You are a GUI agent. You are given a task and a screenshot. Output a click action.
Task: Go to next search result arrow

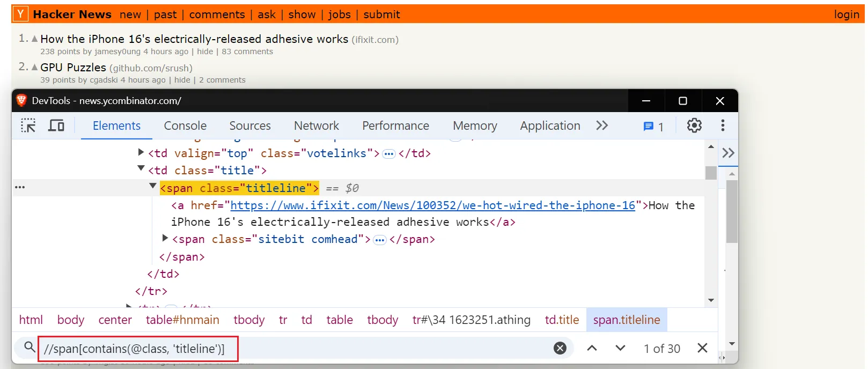tap(620, 349)
